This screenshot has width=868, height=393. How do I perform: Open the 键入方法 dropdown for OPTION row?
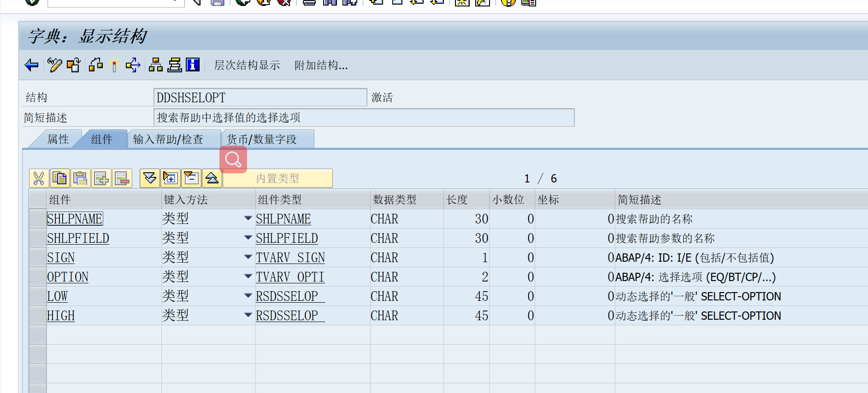click(x=248, y=276)
